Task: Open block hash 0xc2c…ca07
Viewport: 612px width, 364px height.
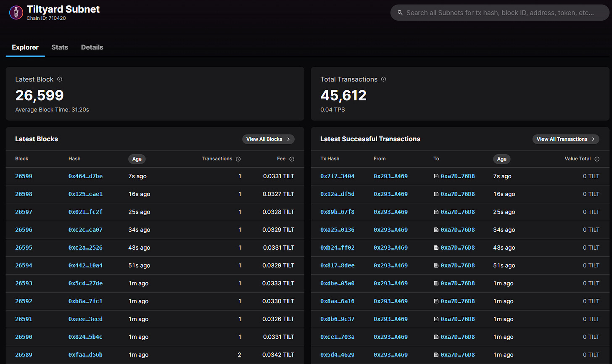Action: (x=85, y=230)
